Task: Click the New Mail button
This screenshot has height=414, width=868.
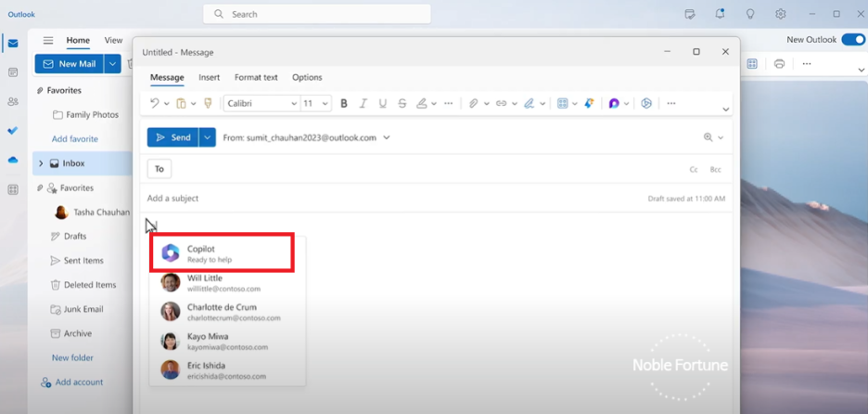Action: pos(70,64)
